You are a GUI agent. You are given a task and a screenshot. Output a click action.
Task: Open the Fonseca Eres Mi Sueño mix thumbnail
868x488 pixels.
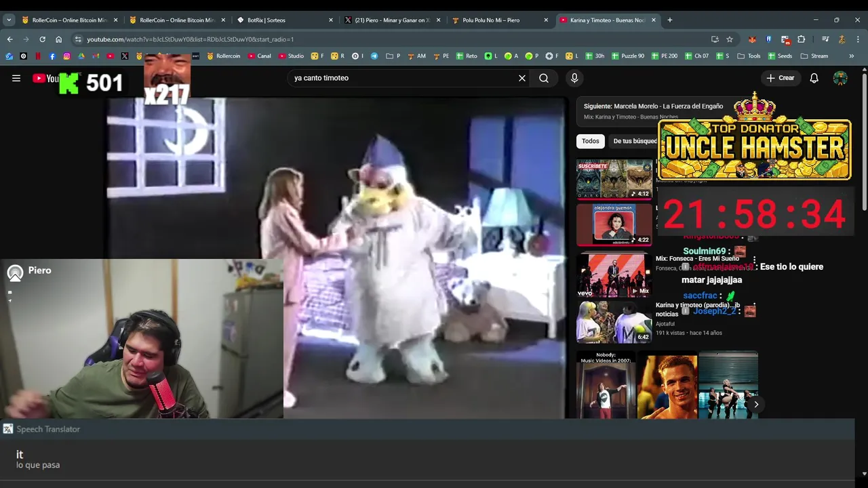pyautogui.click(x=614, y=274)
